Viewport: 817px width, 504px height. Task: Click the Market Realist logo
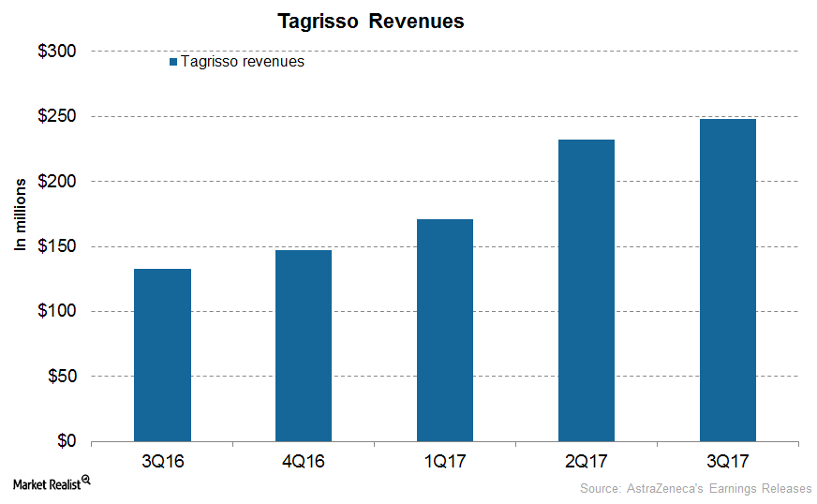(52, 483)
